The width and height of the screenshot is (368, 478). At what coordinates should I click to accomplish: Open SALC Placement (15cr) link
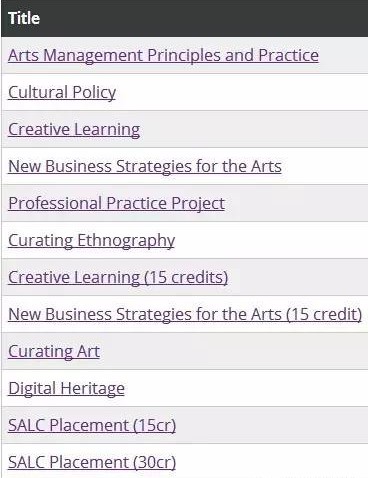(92, 425)
